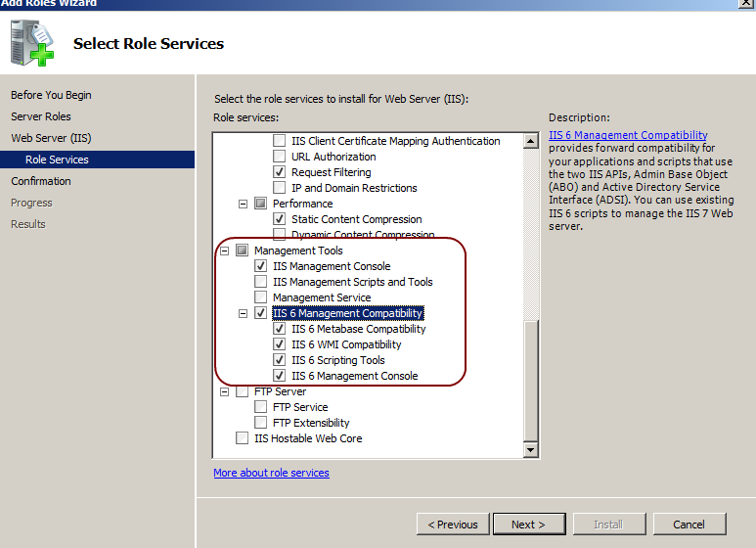Collapse the FTP Server tree node

(224, 392)
